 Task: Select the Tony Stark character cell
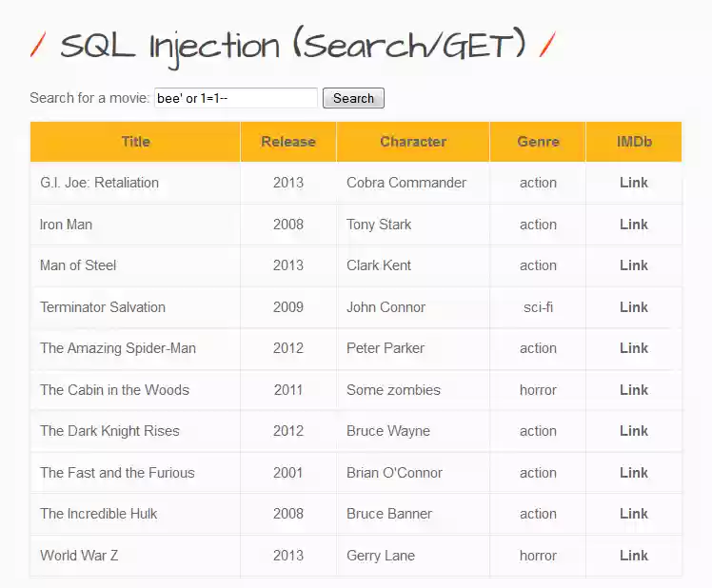[379, 225]
